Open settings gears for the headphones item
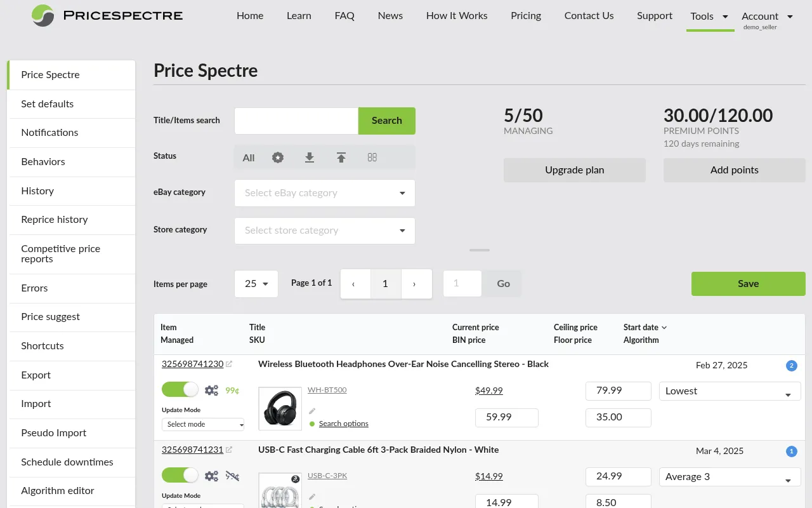Image resolution: width=812 pixels, height=508 pixels. (x=211, y=390)
